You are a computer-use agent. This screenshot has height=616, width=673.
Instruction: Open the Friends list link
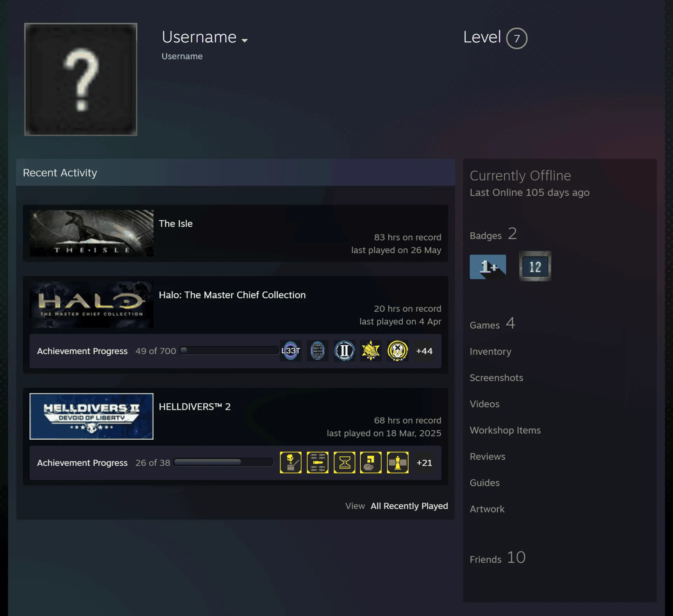tap(497, 557)
